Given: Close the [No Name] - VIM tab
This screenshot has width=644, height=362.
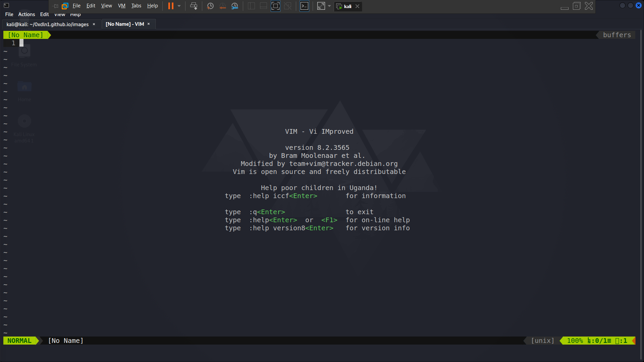Looking at the screenshot, I should point(149,24).
